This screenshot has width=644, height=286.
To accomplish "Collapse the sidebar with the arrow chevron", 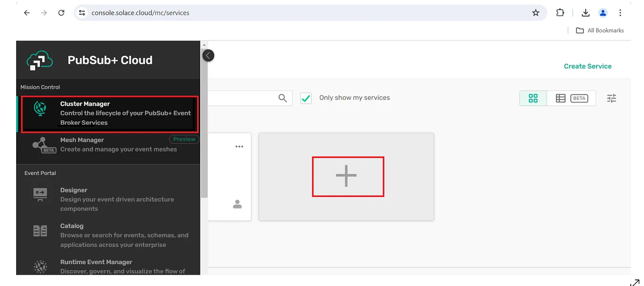I will (x=208, y=55).
